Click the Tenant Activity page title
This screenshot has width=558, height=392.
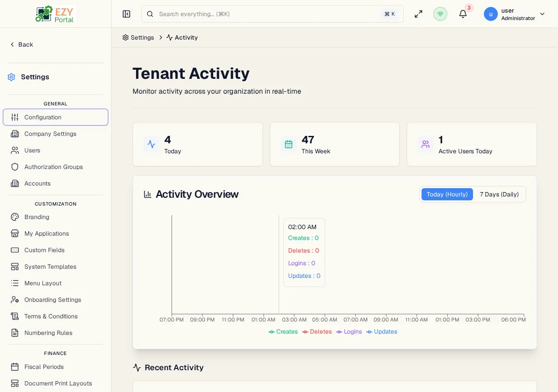point(191,73)
